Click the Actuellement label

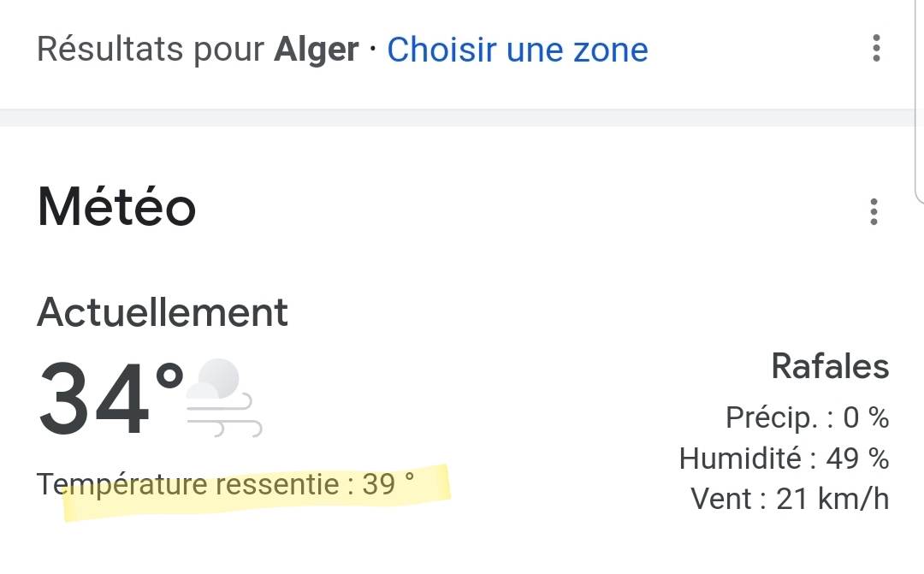163,313
